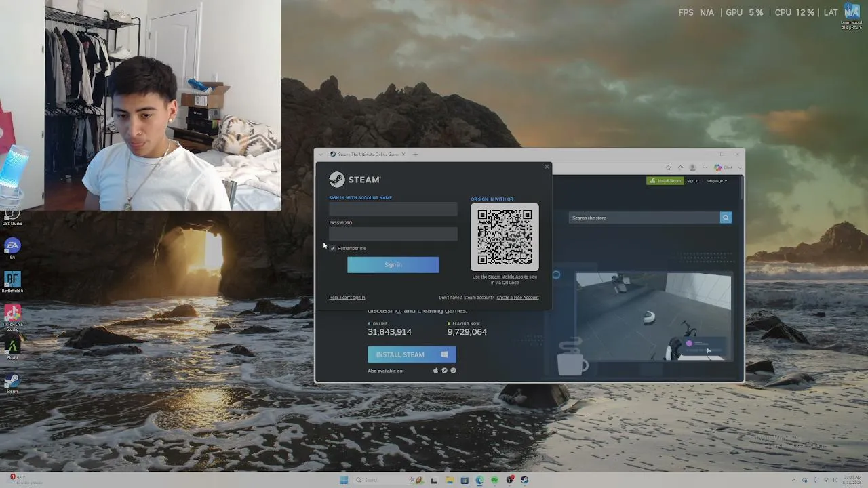Expand the browser tab list chevron
Screen dimensions: 868x488
[x=321, y=155]
